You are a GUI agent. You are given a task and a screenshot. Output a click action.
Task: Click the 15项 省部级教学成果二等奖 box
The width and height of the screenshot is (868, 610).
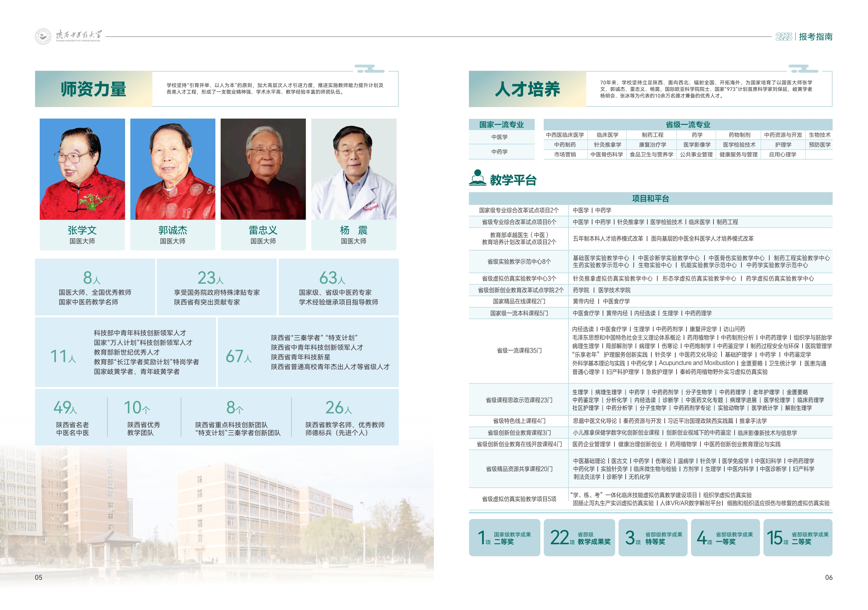click(x=798, y=537)
